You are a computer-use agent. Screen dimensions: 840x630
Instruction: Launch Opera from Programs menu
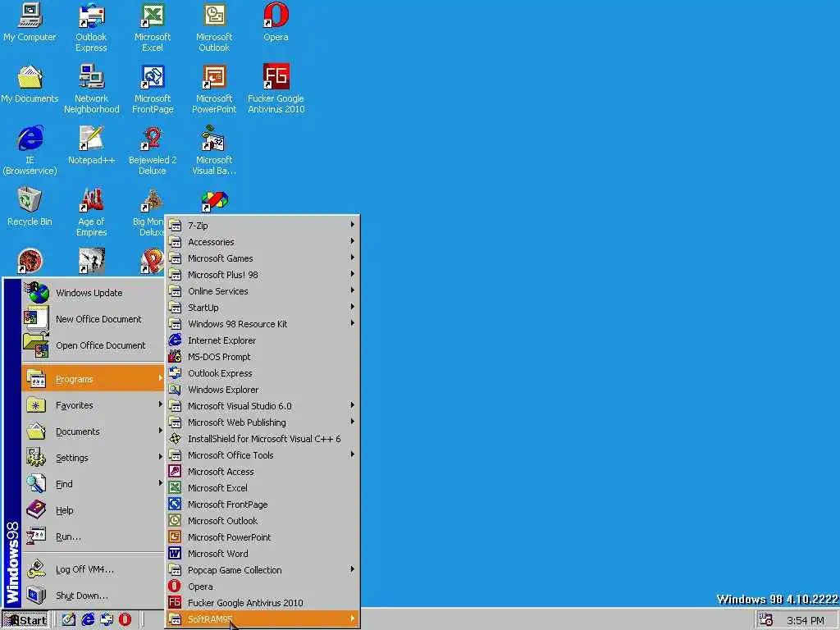[x=262, y=587]
